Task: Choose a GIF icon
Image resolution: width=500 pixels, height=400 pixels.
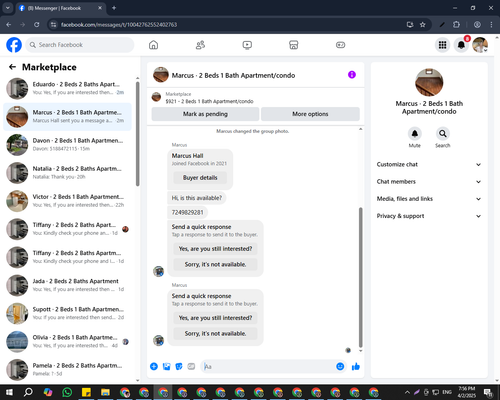Action: tap(191, 367)
